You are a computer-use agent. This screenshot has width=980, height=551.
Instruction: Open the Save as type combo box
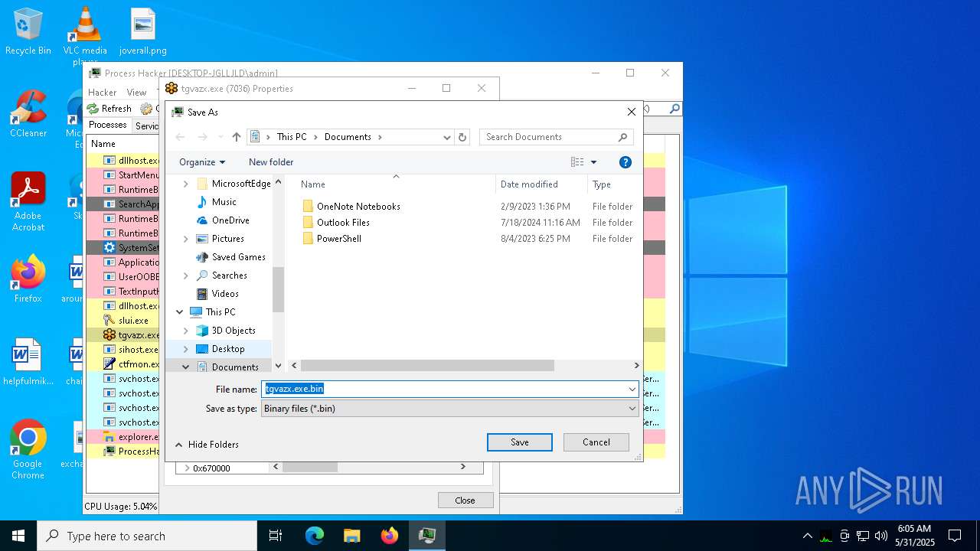point(450,409)
